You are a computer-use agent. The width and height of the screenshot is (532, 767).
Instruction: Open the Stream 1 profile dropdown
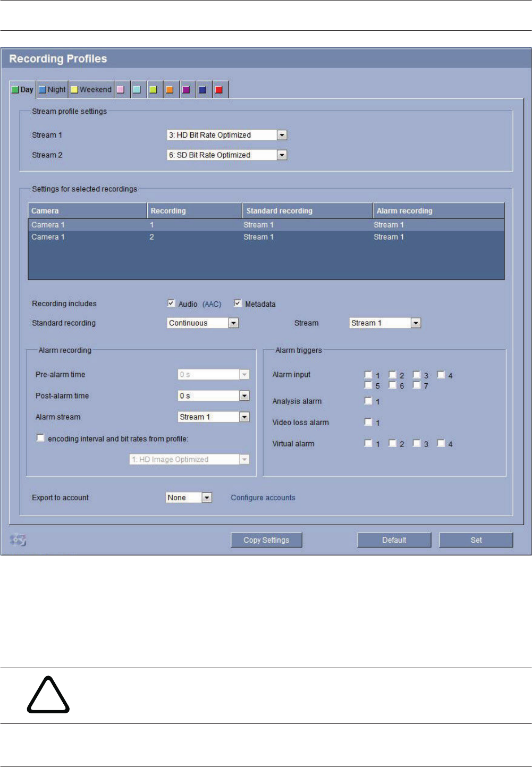click(282, 135)
